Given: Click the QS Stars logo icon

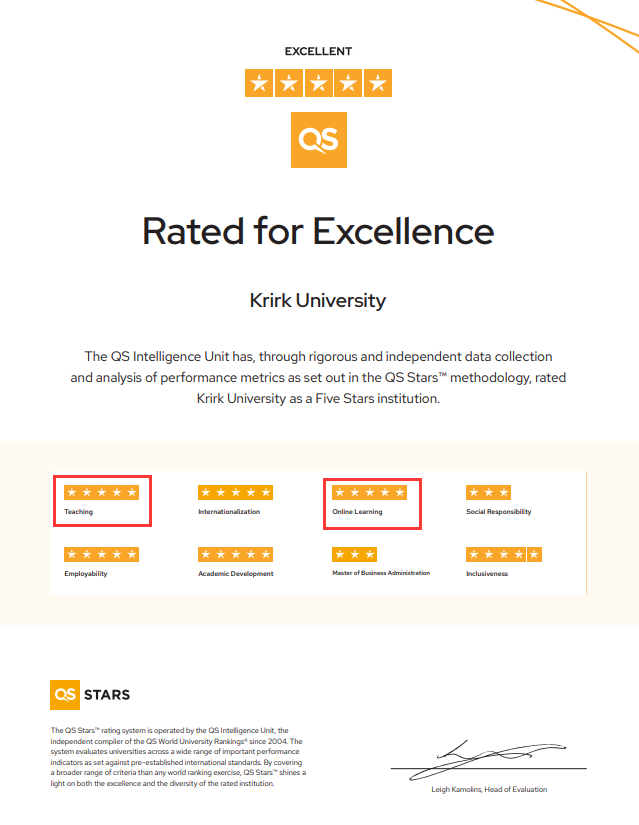Looking at the screenshot, I should pos(65,695).
